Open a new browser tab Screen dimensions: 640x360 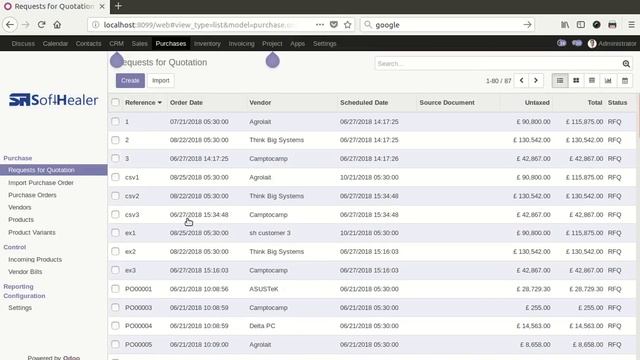coord(118,6)
